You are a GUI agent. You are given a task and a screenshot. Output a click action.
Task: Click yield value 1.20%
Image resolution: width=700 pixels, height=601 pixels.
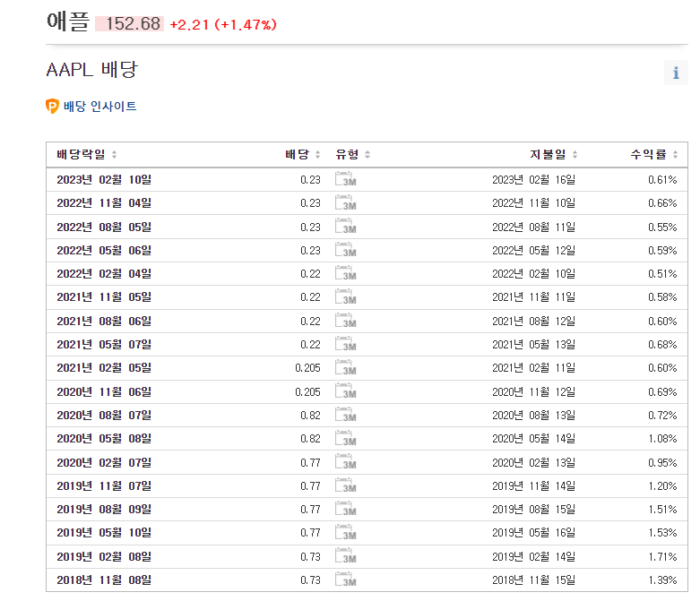pyautogui.click(x=662, y=485)
